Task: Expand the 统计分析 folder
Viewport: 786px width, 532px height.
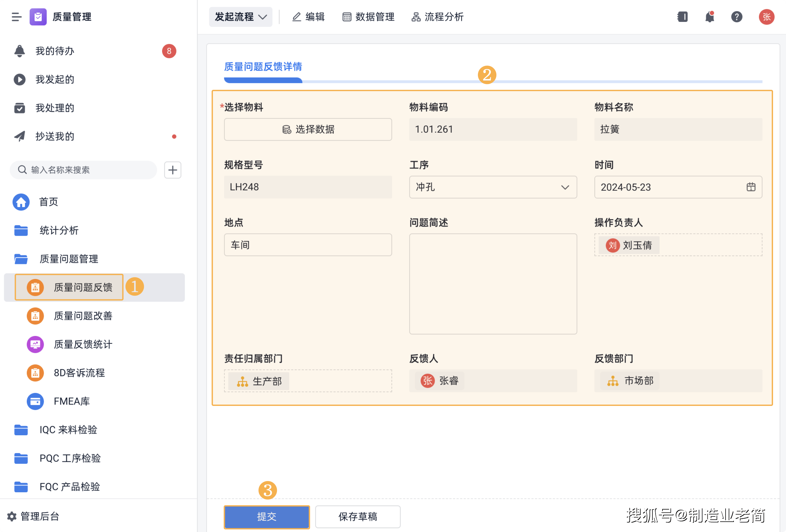Action: [58, 231]
